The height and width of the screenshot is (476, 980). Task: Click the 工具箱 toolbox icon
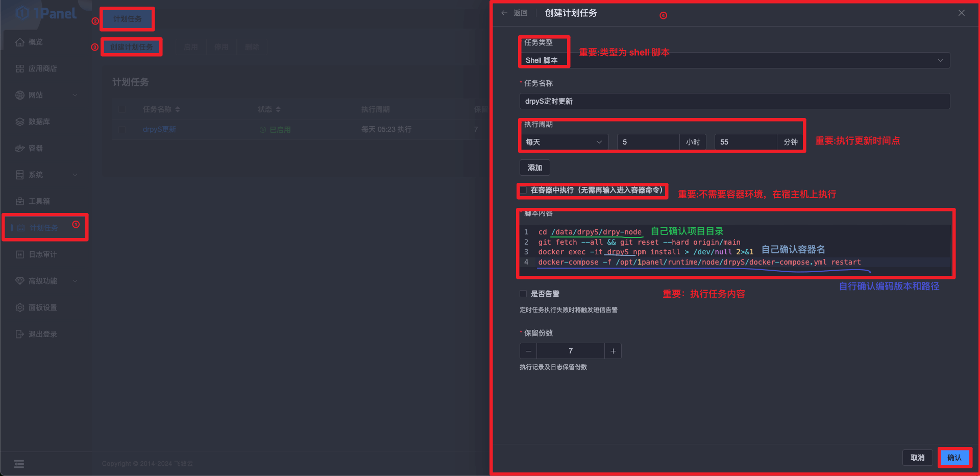click(20, 201)
